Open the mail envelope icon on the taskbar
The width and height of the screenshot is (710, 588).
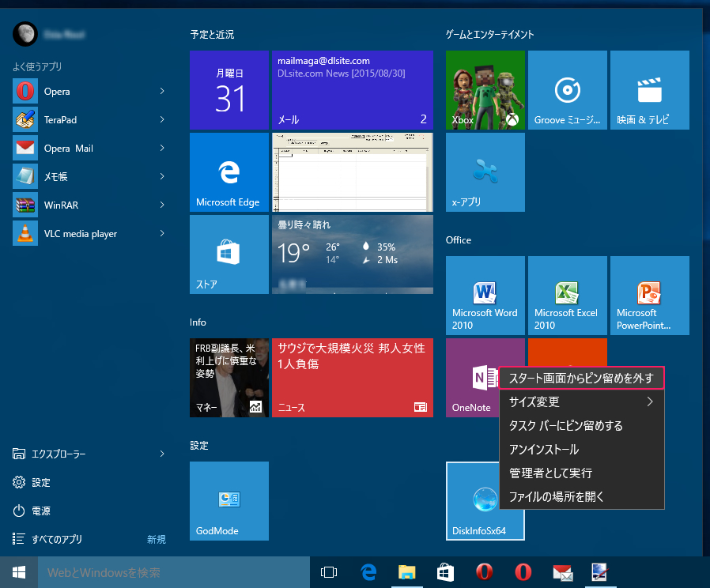pos(562,573)
